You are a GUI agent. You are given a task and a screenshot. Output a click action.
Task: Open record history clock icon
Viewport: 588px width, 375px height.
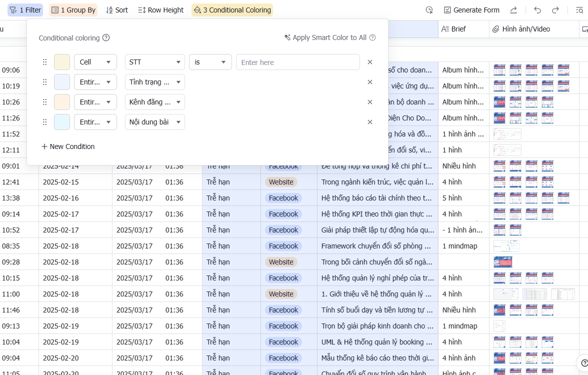tap(429, 10)
